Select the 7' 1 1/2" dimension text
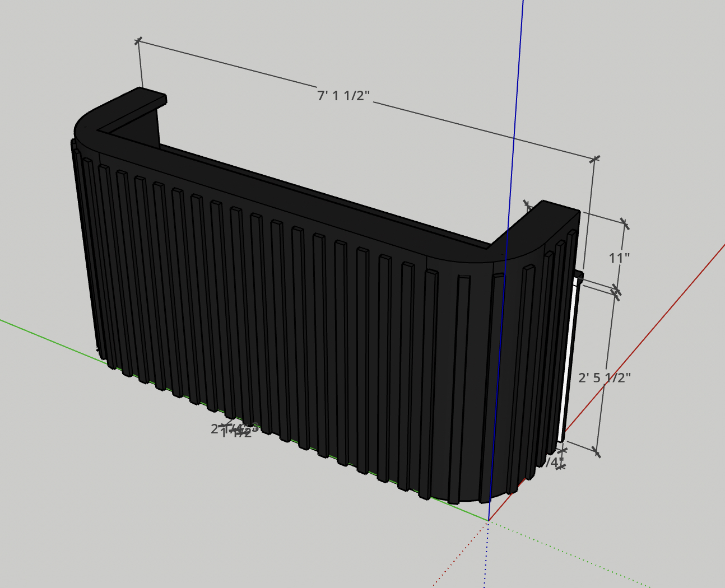725x588 pixels. (343, 95)
